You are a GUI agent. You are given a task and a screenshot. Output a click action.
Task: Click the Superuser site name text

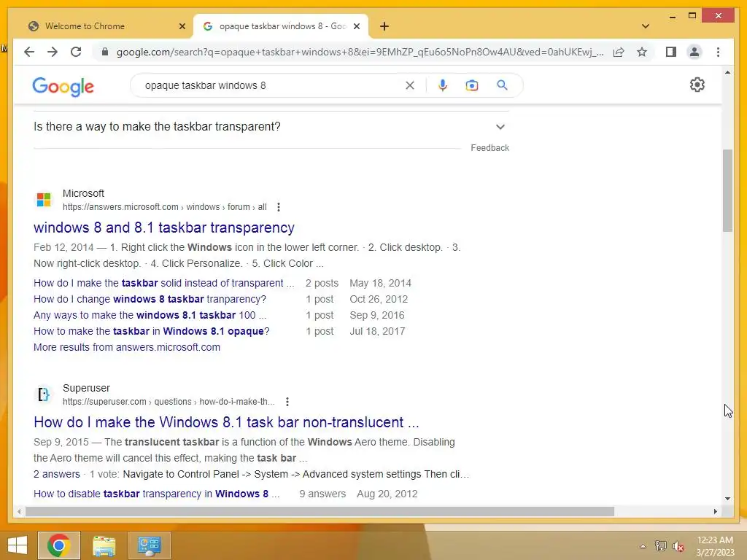pos(86,388)
